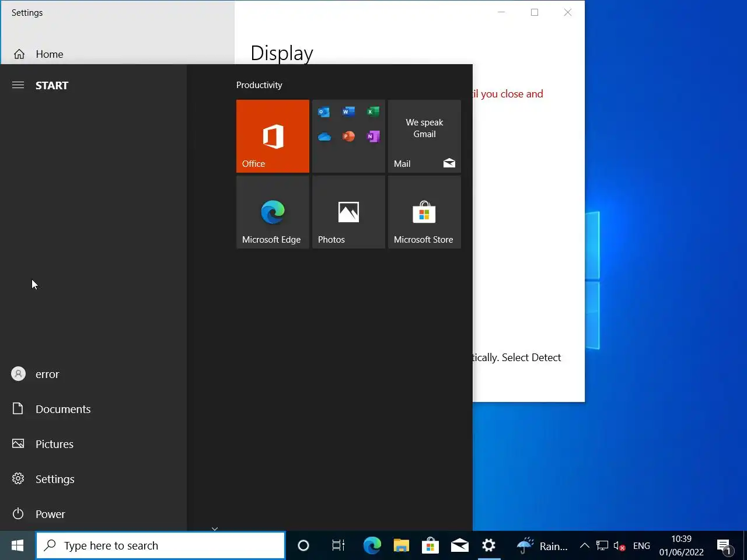Change the ENG input language
Viewport: 747px width, 560px height.
click(641, 545)
